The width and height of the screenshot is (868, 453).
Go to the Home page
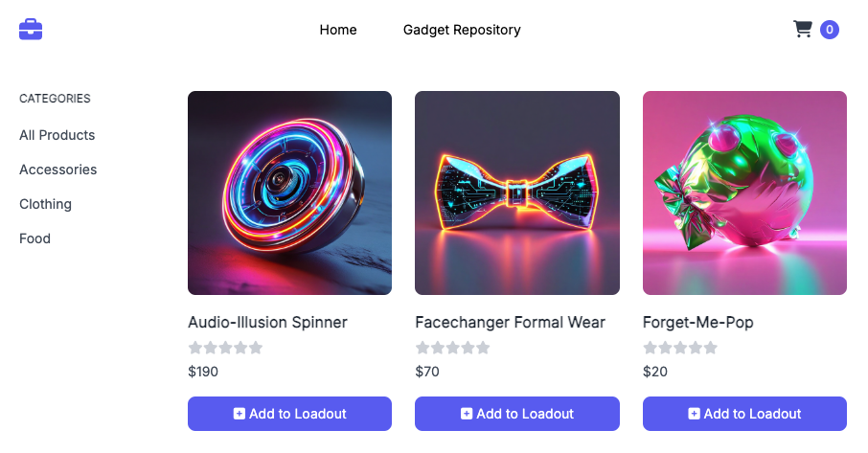click(337, 30)
